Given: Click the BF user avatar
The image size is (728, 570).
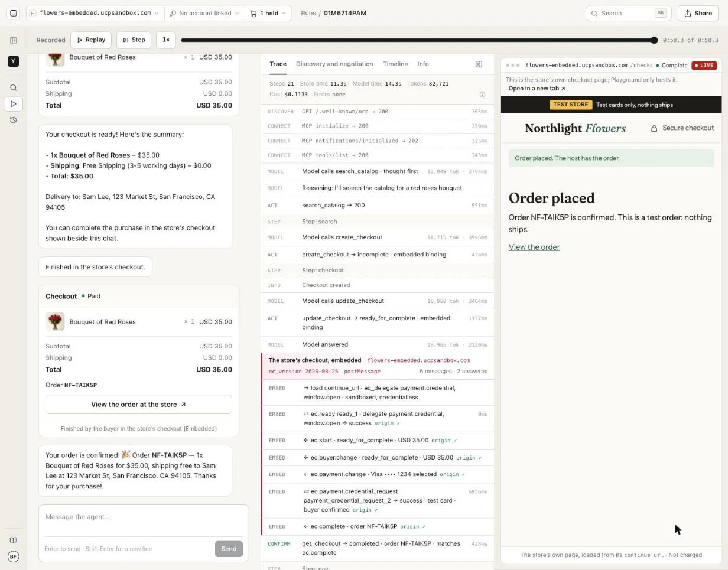Looking at the screenshot, I should pyautogui.click(x=13, y=556).
